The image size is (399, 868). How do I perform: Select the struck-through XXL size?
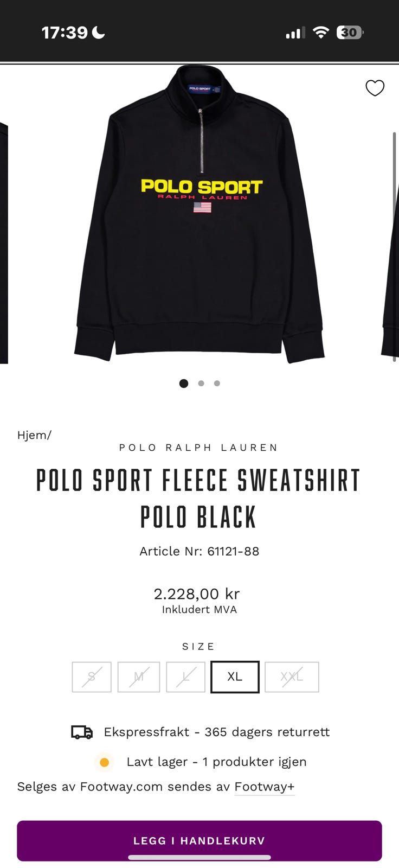click(x=292, y=677)
